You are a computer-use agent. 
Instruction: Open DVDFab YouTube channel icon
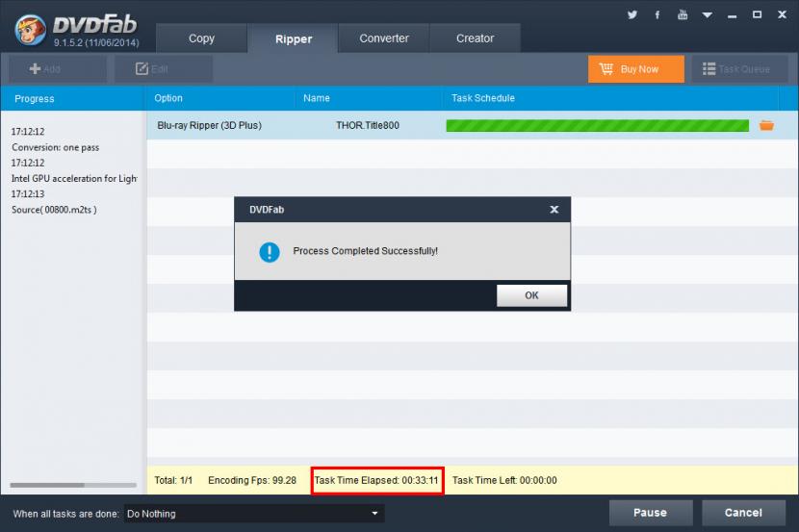pyautogui.click(x=683, y=14)
